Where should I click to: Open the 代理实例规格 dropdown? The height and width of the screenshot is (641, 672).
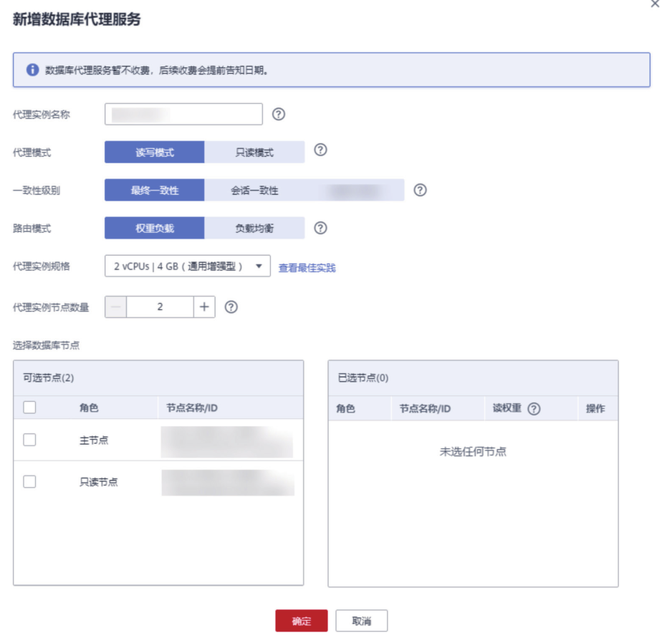point(187,266)
